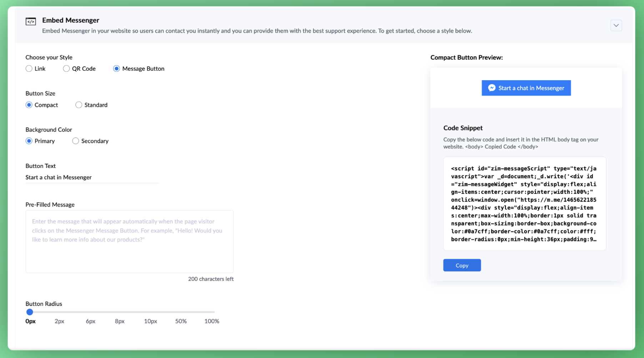644x358 pixels.
Task: Click the Button Radius slider handle
Action: [30, 312]
